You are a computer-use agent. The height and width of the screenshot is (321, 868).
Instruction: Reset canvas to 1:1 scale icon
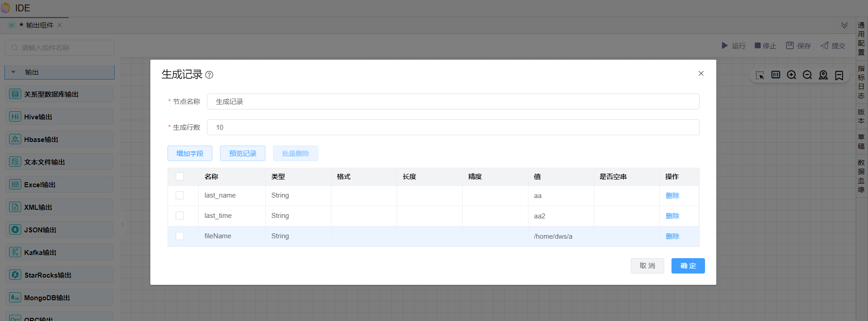tap(776, 75)
